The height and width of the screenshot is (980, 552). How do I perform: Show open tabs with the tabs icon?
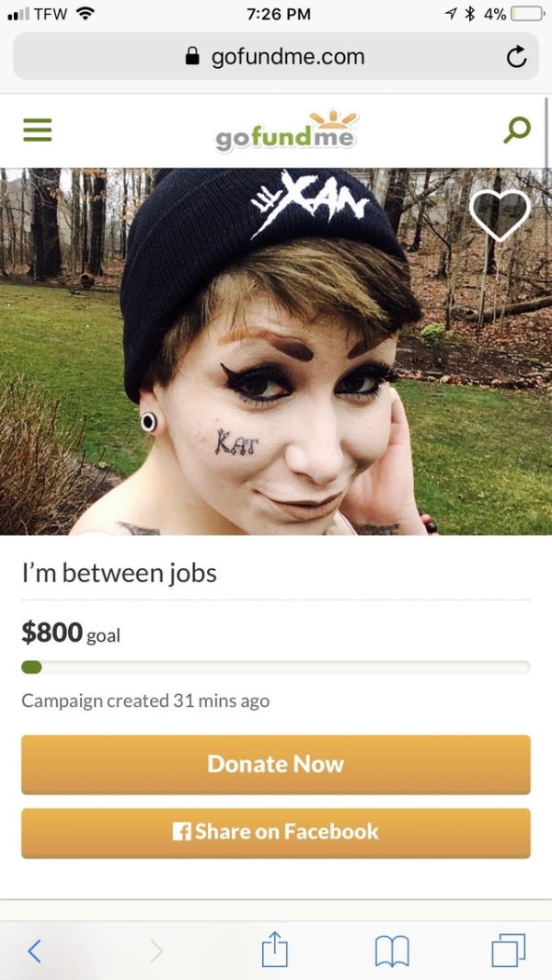coord(508,950)
